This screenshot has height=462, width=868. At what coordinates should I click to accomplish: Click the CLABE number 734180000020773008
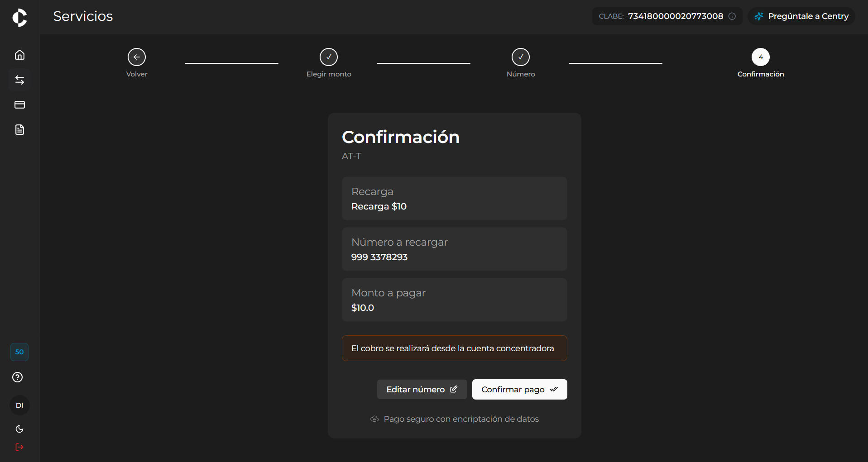pyautogui.click(x=676, y=16)
